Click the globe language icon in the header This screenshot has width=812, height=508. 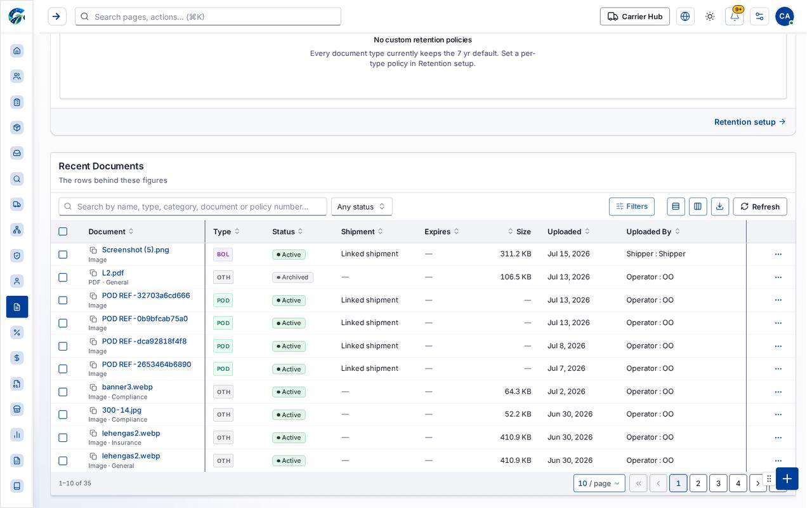click(x=685, y=17)
